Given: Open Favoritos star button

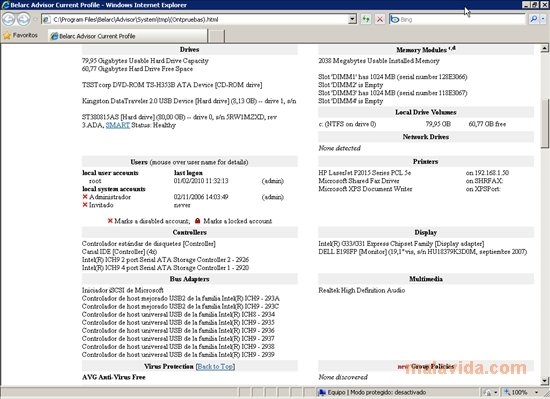Looking at the screenshot, I should coord(20,35).
